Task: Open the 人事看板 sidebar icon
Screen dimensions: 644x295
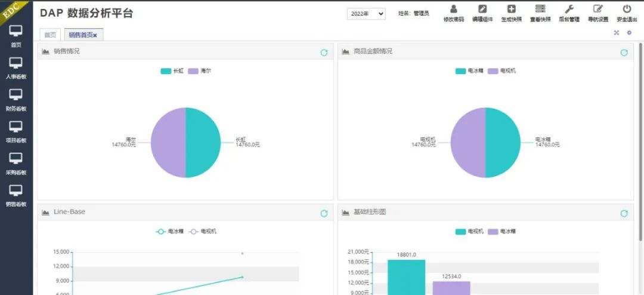Action: tap(16, 63)
